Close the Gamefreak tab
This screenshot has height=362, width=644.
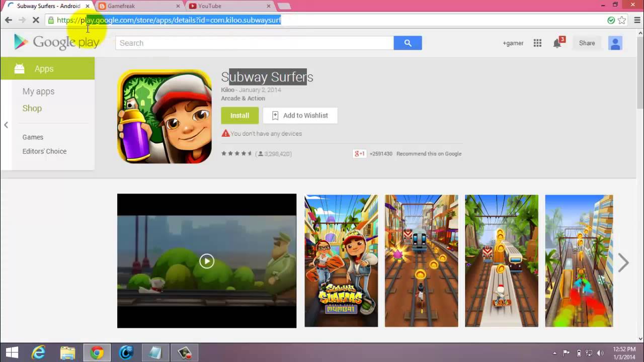[178, 6]
